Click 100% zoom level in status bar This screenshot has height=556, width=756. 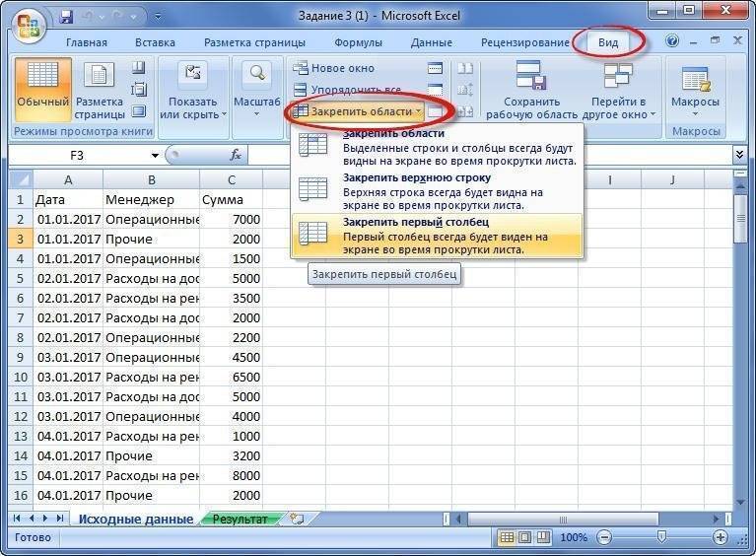(x=574, y=537)
